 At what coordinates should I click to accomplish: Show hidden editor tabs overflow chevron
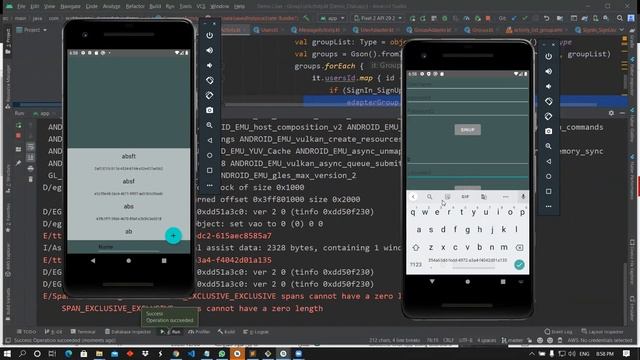click(622, 30)
